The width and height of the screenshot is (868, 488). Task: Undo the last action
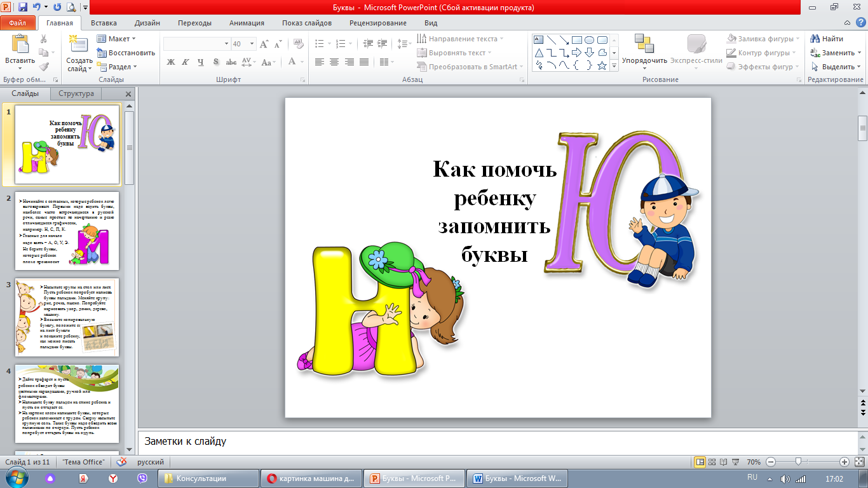click(37, 8)
